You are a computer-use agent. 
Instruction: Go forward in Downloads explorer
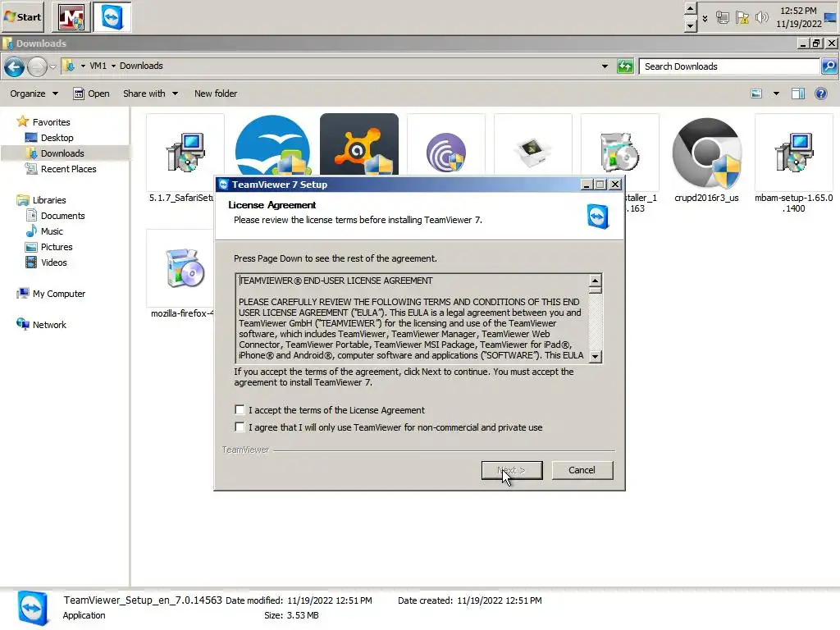pyautogui.click(x=37, y=67)
